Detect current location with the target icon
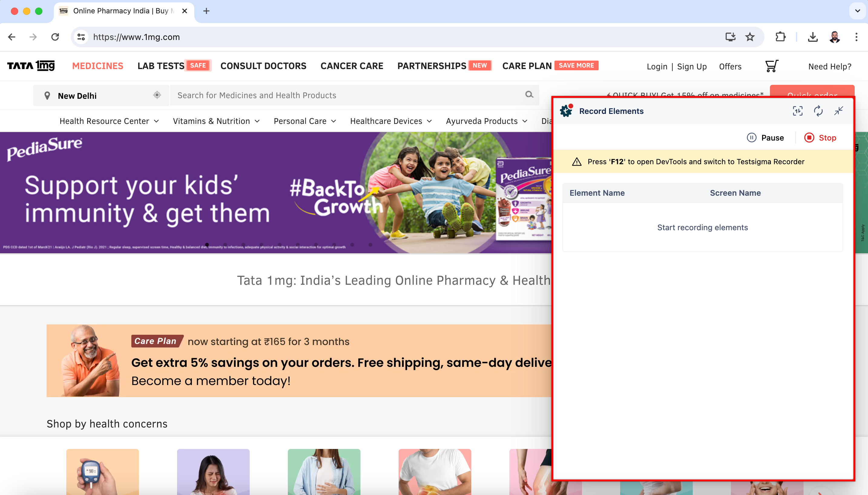Image resolution: width=868 pixels, height=495 pixels. click(157, 95)
